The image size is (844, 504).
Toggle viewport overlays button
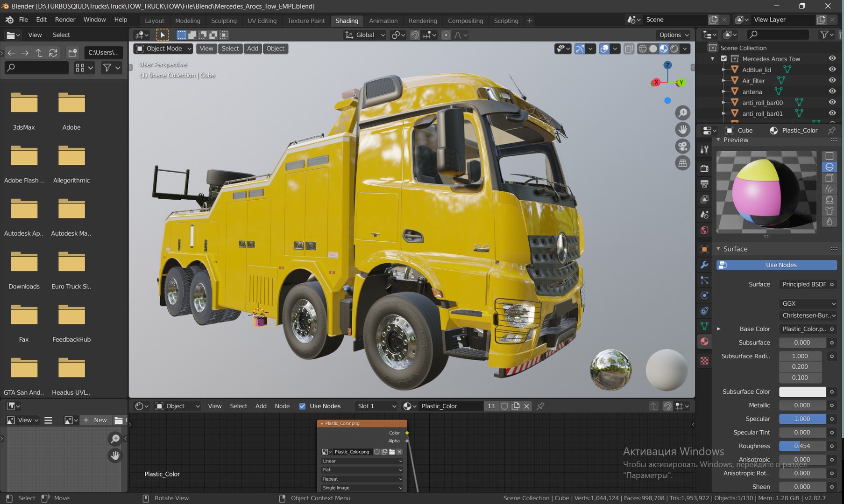(x=604, y=49)
